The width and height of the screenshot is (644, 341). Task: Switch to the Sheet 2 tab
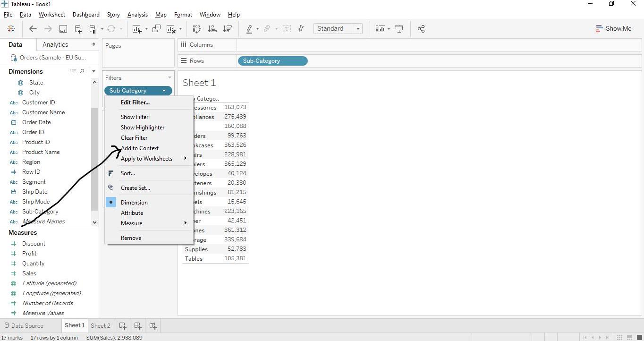point(101,325)
